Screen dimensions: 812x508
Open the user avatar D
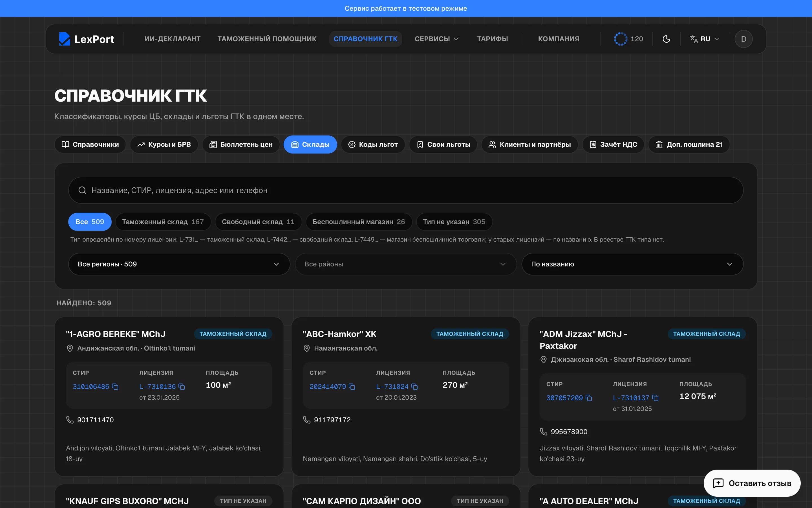click(x=743, y=39)
